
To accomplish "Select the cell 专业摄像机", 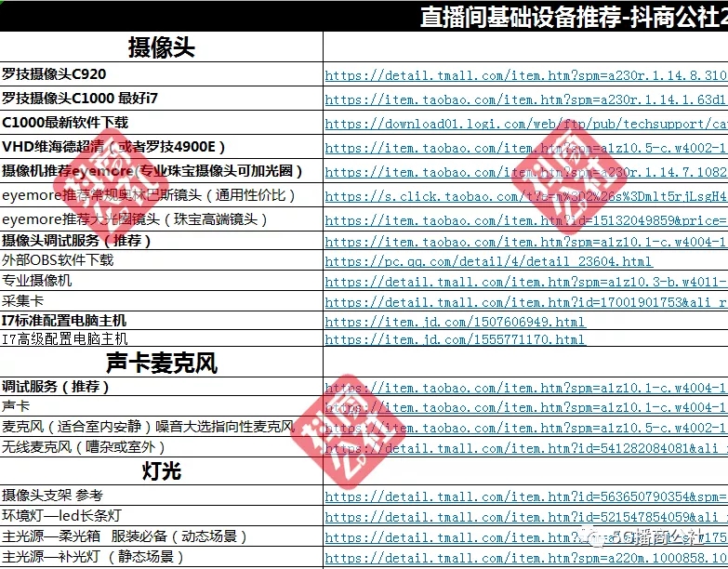I will click(161, 281).
